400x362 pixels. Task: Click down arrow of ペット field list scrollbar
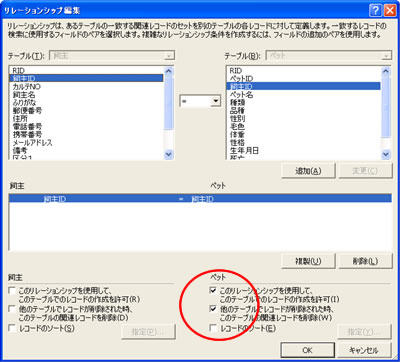click(386, 154)
